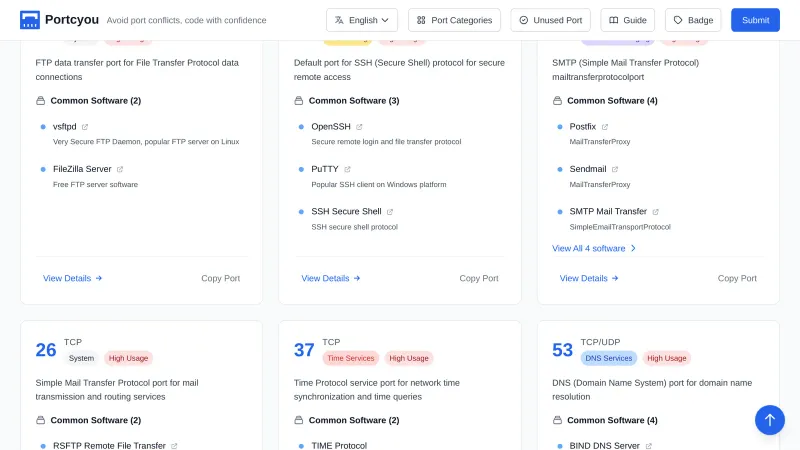Open external link icon next to Sendmail
Screen dimensions: 800x450
pyautogui.click(x=615, y=169)
